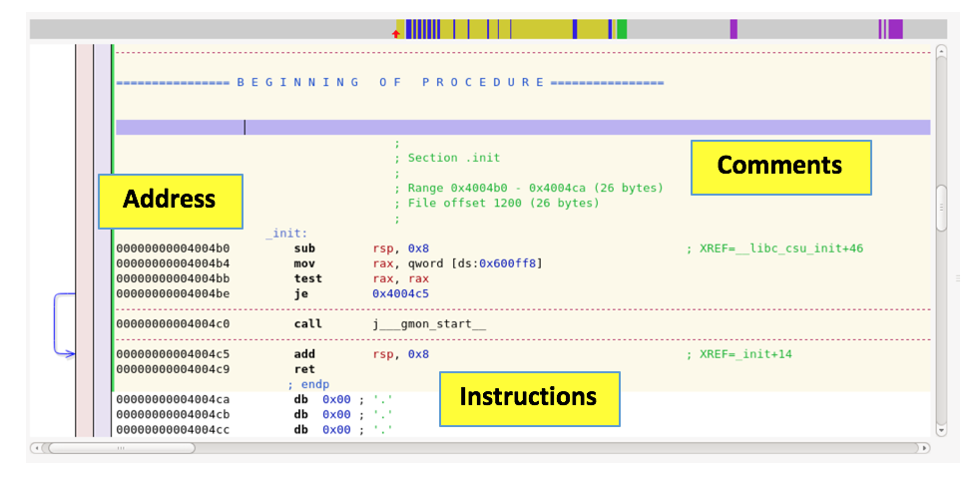Click the call instruction mnemonic
This screenshot has height=483, width=980.
tap(308, 324)
